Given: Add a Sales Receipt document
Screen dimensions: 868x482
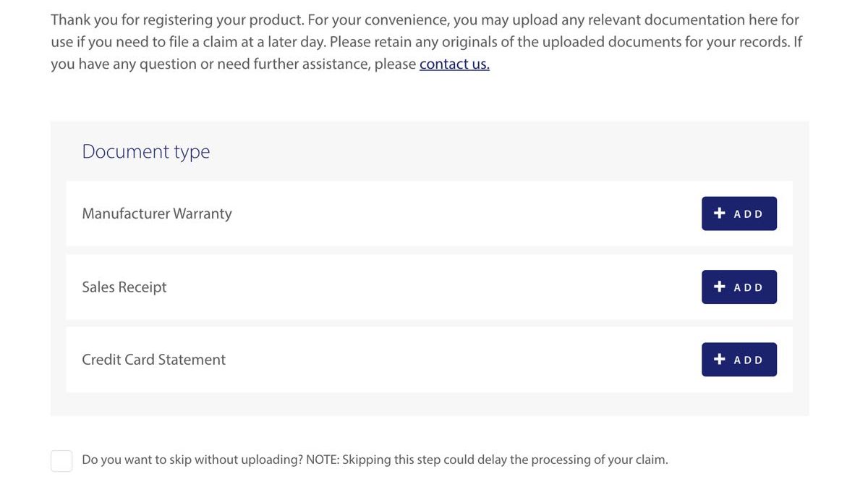Looking at the screenshot, I should 739,287.
